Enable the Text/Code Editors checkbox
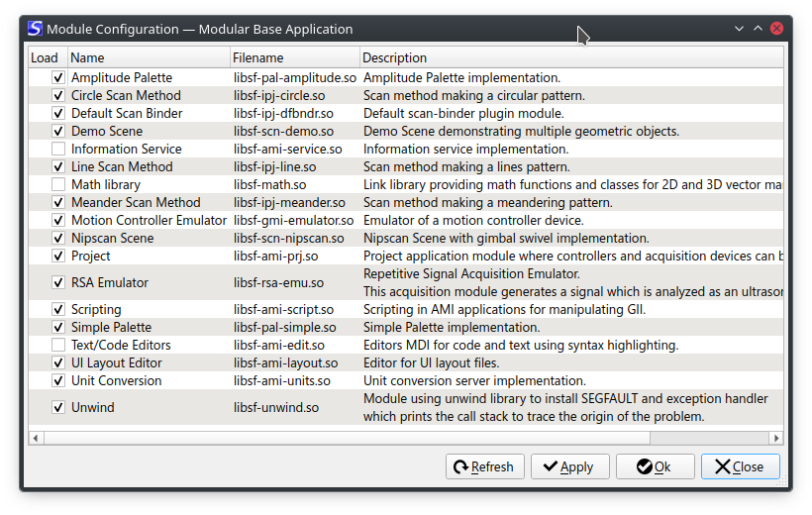 pyautogui.click(x=58, y=345)
